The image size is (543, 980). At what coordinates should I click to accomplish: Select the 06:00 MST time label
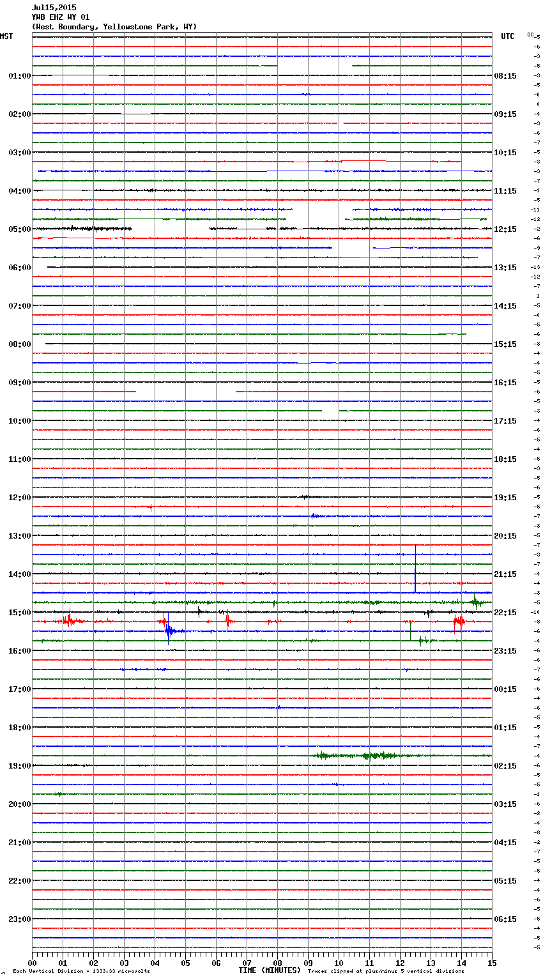(20, 268)
